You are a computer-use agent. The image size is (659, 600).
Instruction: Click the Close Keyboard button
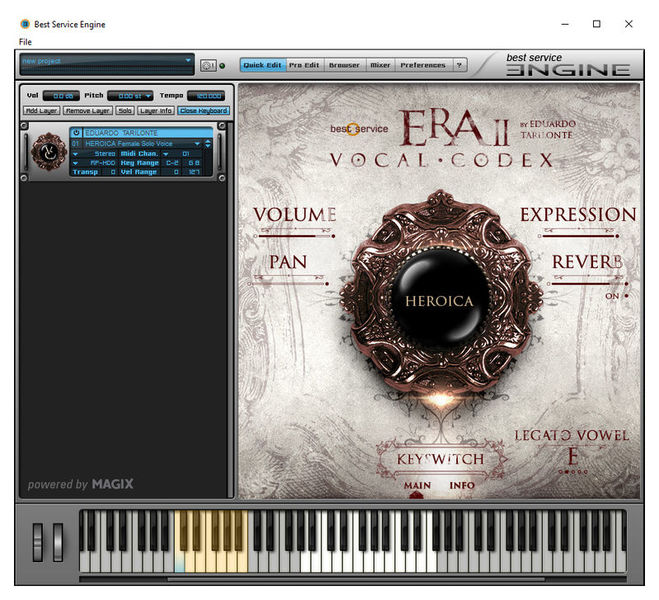coord(203,111)
